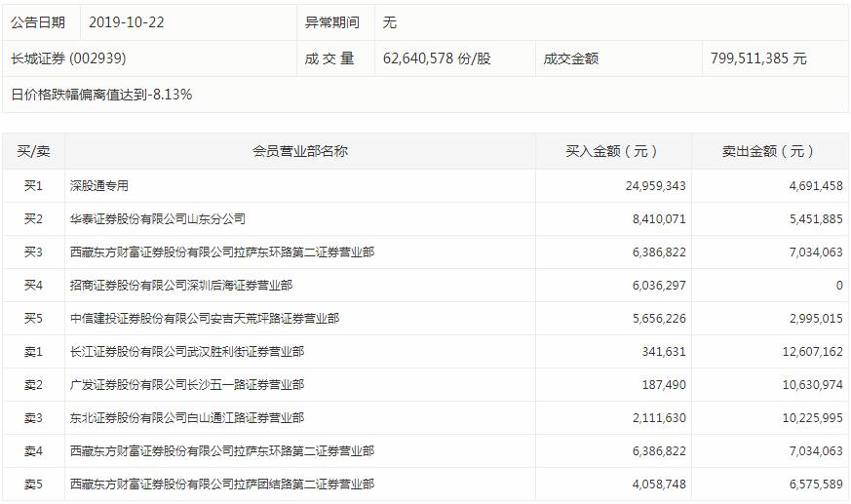
Task: Select the 买1 row label
Action: 33,185
